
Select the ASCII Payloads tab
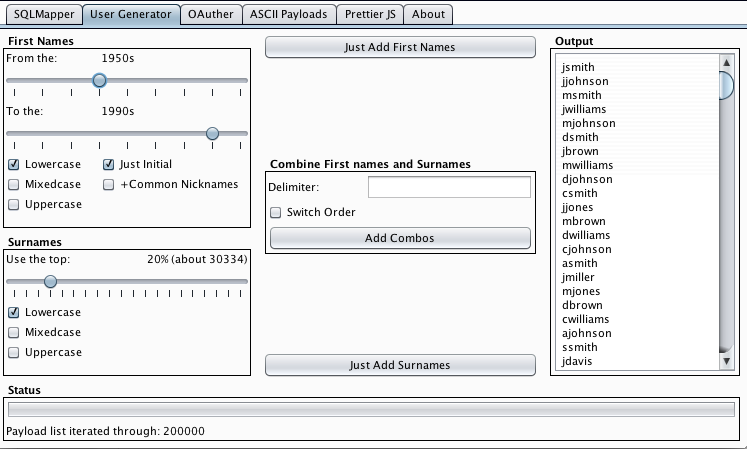coord(289,14)
